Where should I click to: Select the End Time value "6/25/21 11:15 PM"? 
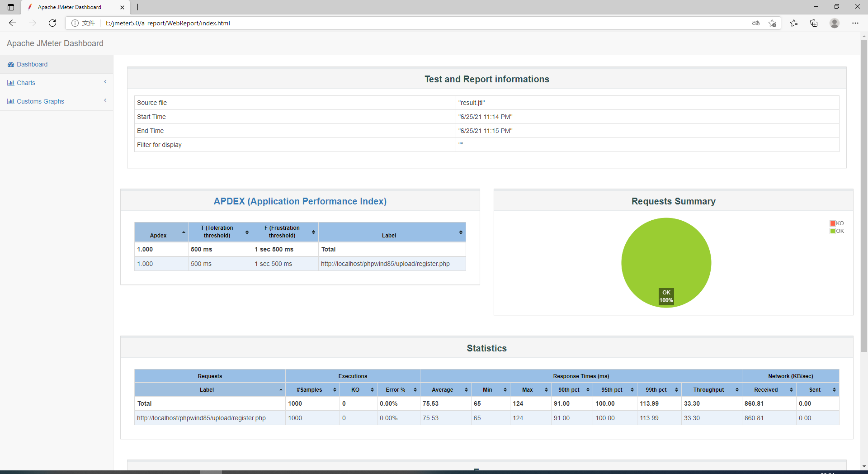(486, 131)
